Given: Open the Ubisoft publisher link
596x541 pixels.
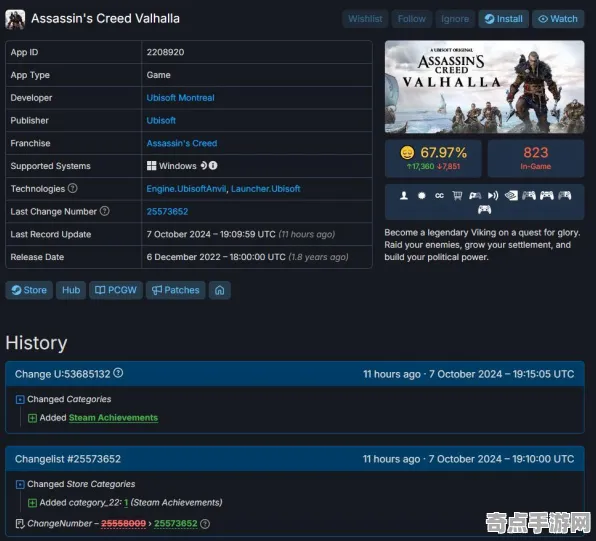Looking at the screenshot, I should [x=161, y=121].
